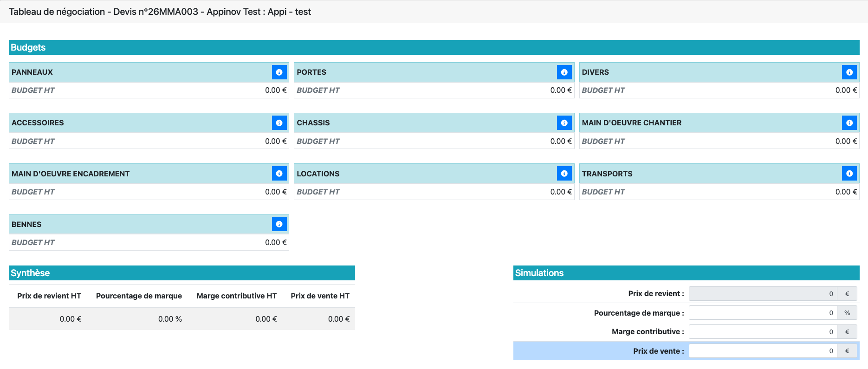
Task: Click the Prix de vente HT column header
Action: point(320,296)
